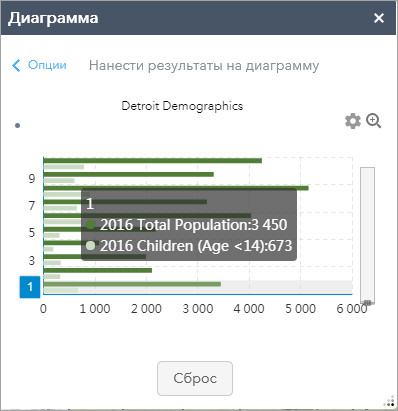Click the small legend dot marker
Image resolution: width=398 pixels, height=411 pixels.
tap(18, 126)
